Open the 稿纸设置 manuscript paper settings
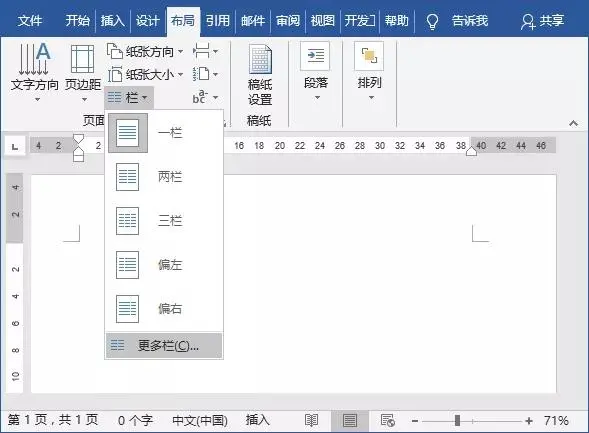The image size is (589, 433). tap(260, 74)
